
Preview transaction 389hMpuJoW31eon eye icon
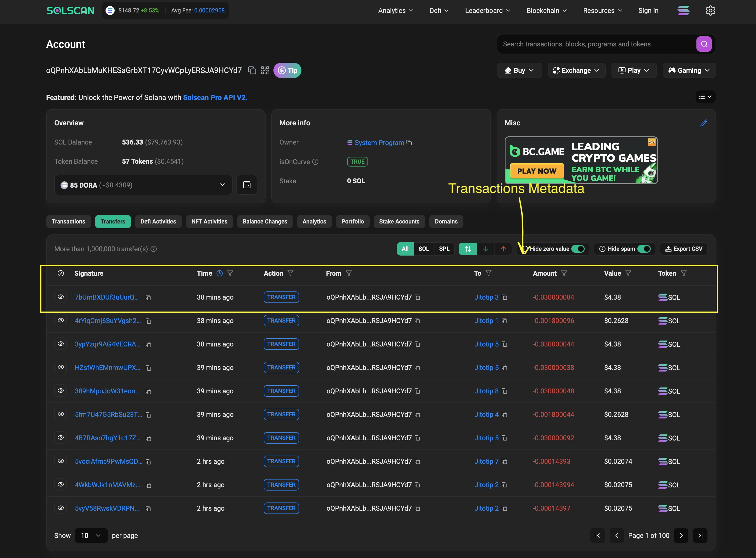[x=61, y=391]
